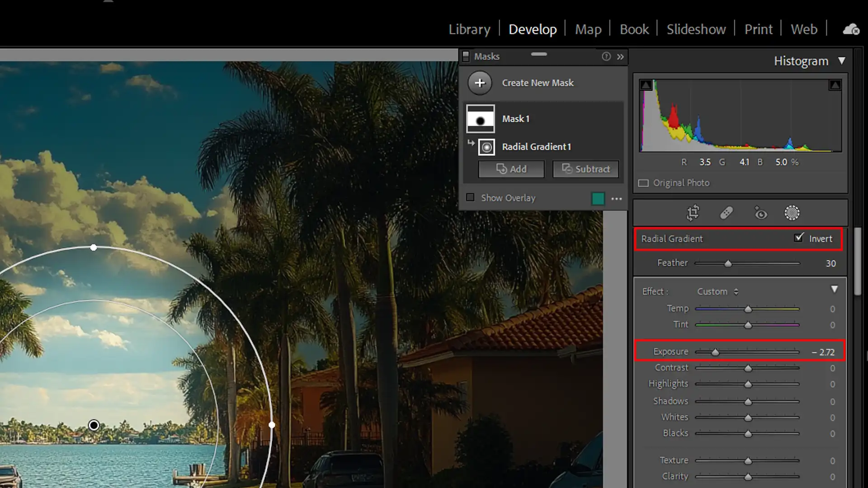This screenshot has height=488, width=868.
Task: Click the Feather slider handle
Action: click(x=728, y=263)
